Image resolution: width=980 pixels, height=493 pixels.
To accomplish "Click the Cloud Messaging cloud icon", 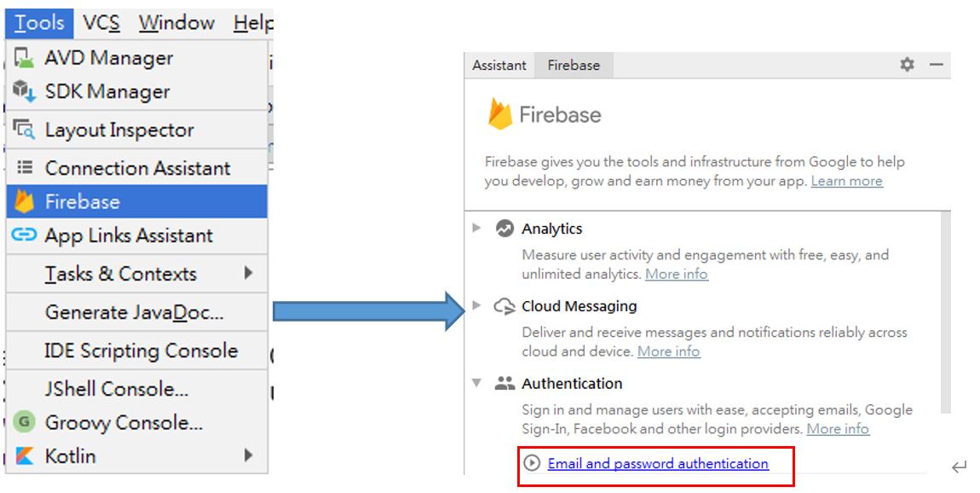I will pos(504,306).
